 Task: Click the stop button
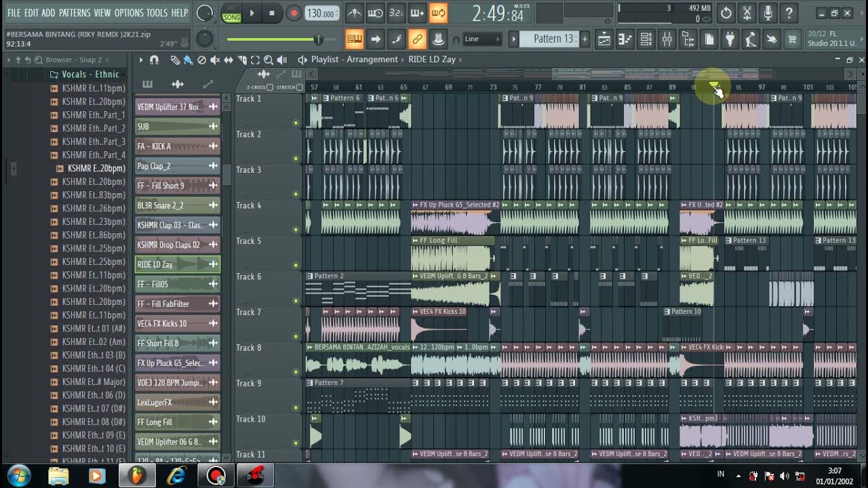tap(273, 13)
